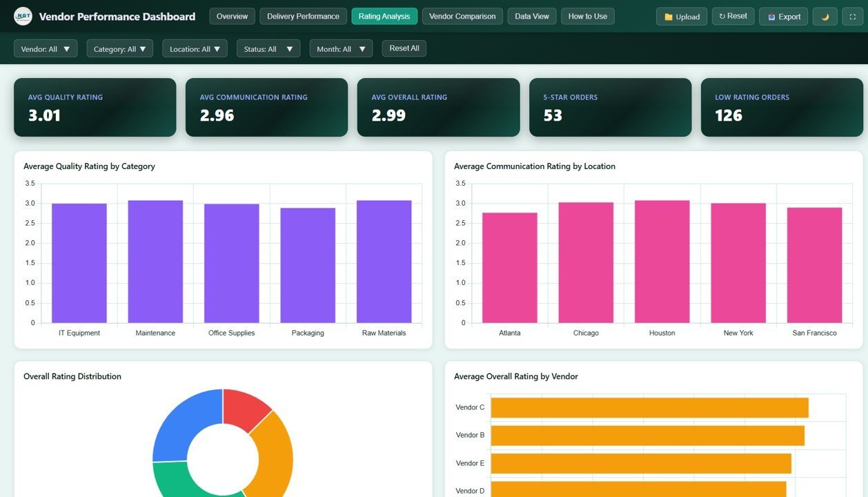Click Vendor C's bar in the rating chart
The width and height of the screenshot is (868, 497).
click(x=649, y=407)
